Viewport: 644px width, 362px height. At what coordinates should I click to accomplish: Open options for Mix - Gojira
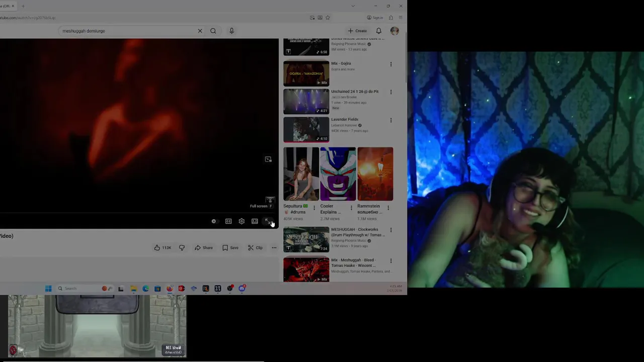point(391,64)
